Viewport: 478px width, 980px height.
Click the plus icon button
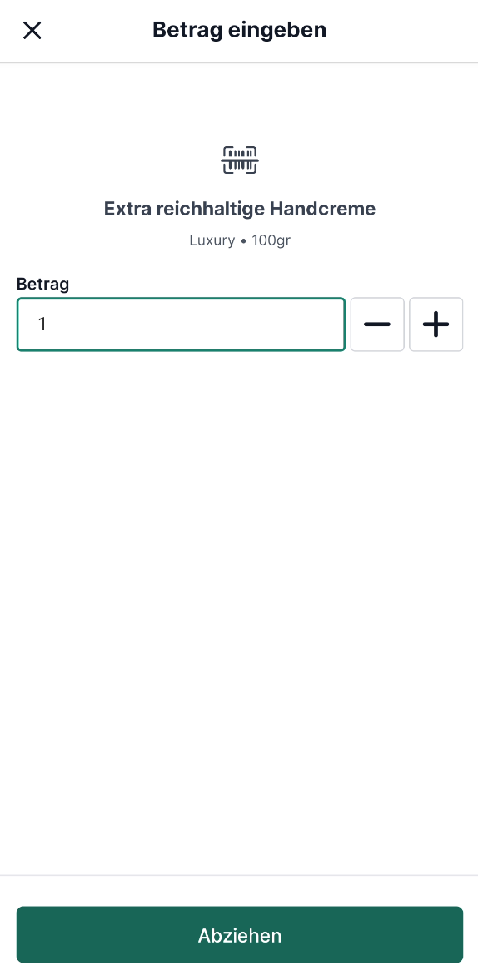tap(436, 324)
